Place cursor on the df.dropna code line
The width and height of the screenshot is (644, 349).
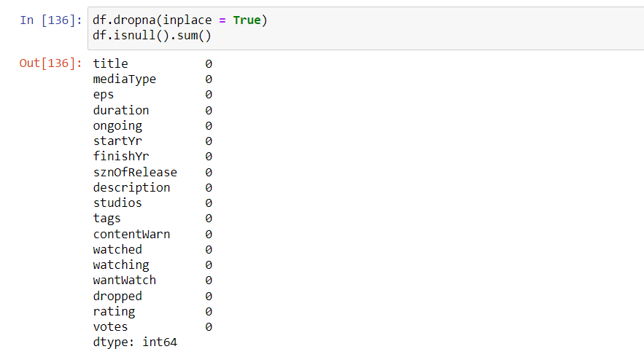point(180,20)
